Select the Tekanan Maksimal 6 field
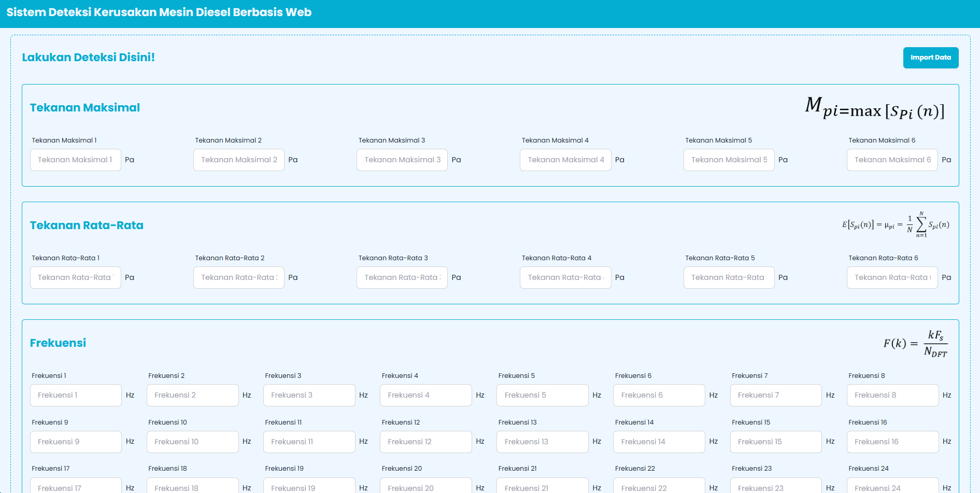This screenshot has height=493, width=980. pos(892,160)
